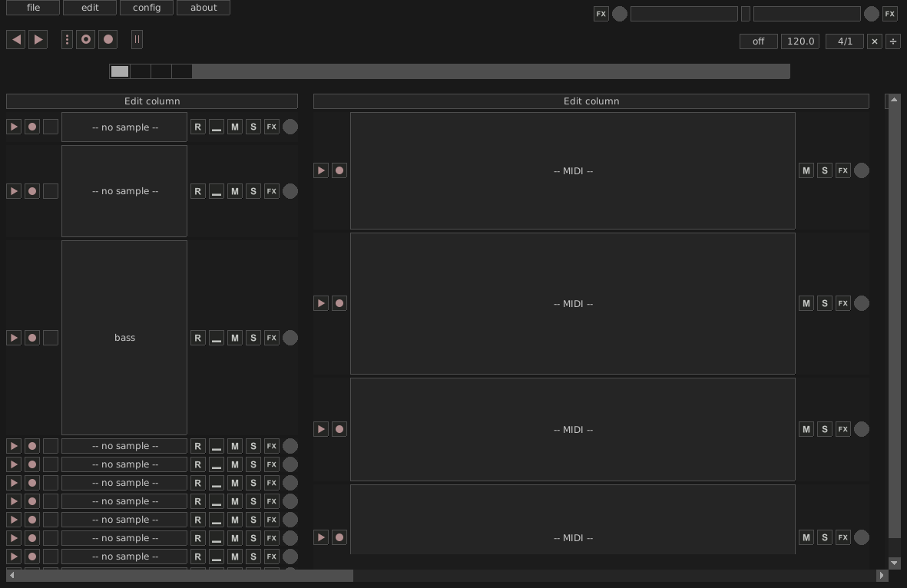
Task: Click the left Edit column button
Action: (x=151, y=101)
